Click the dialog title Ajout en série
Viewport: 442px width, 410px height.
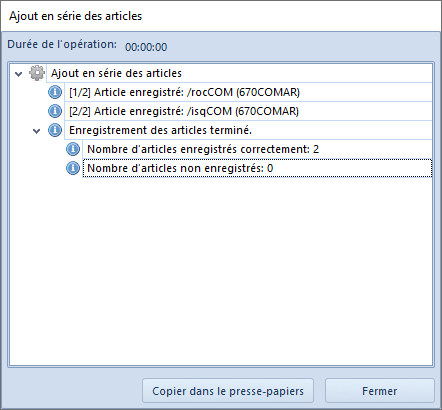[76, 16]
